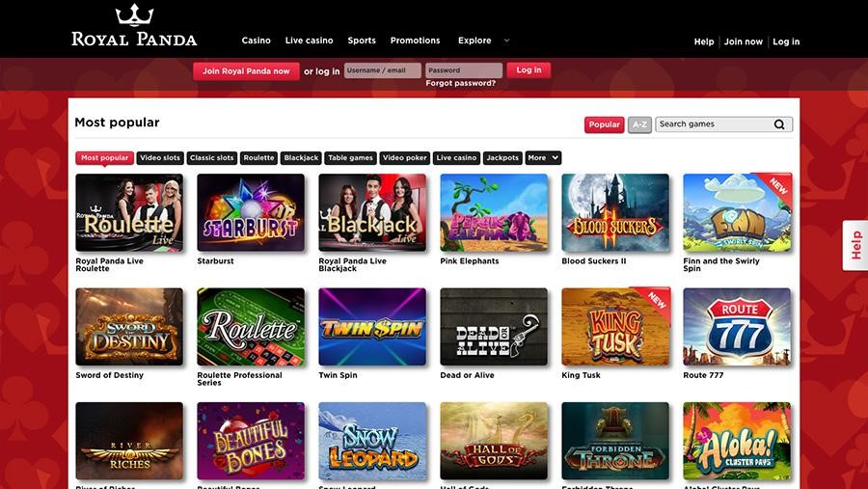Open the Pink Elephants game tile

[x=494, y=212]
